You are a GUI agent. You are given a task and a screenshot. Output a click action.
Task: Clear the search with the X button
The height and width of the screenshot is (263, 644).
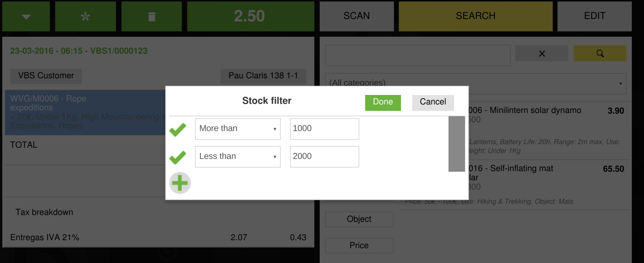click(x=542, y=53)
